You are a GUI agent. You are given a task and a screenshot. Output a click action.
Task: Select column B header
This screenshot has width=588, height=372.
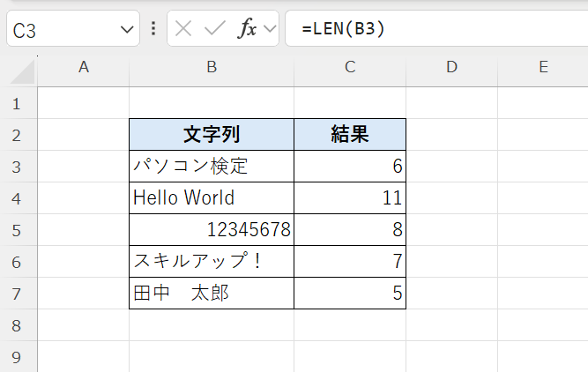pyautogui.click(x=212, y=68)
